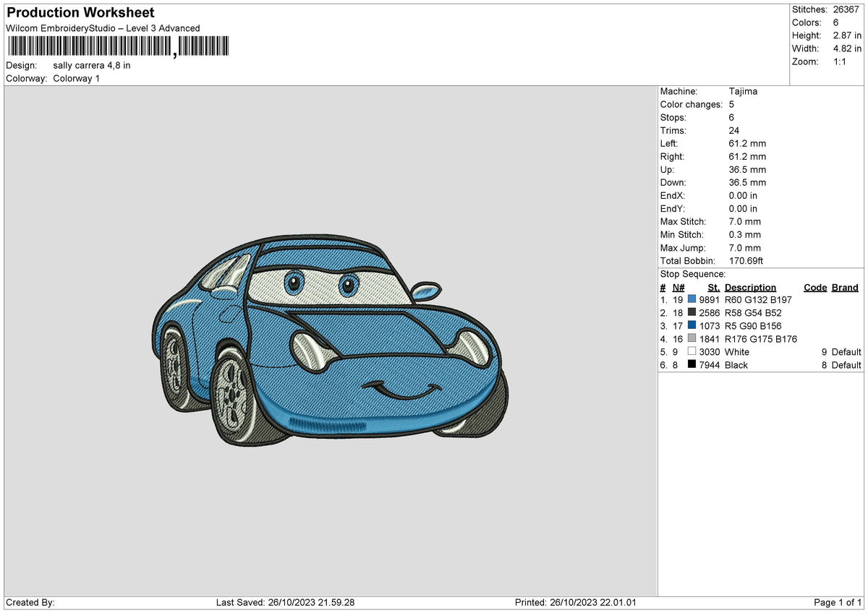The width and height of the screenshot is (868, 613).
Task: Click the stitch count '26367'
Action: [847, 9]
